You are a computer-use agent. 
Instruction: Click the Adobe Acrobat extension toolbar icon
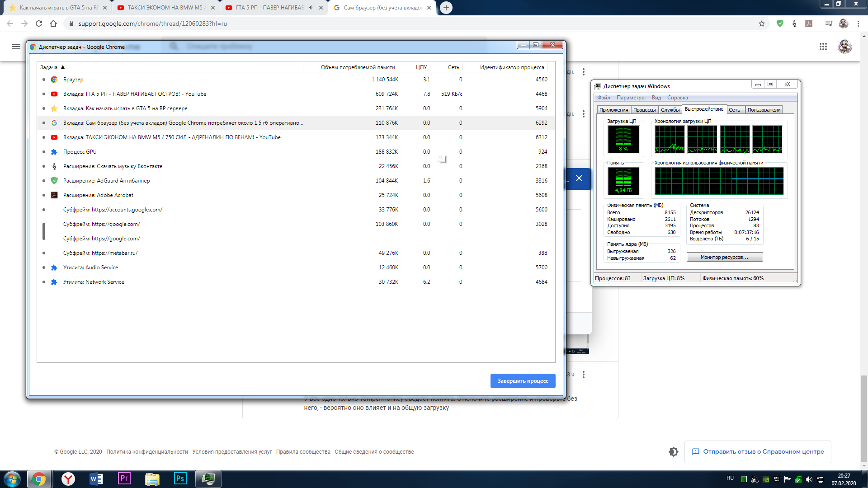pos(809,23)
